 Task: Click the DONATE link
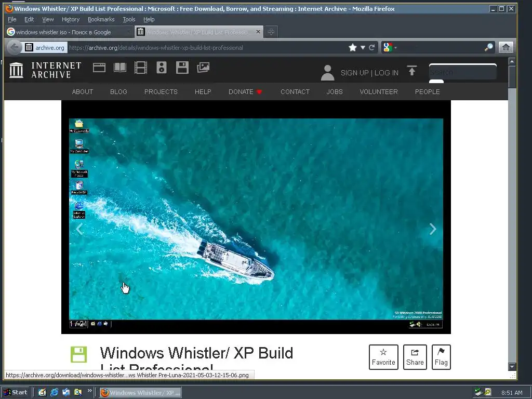245,91
